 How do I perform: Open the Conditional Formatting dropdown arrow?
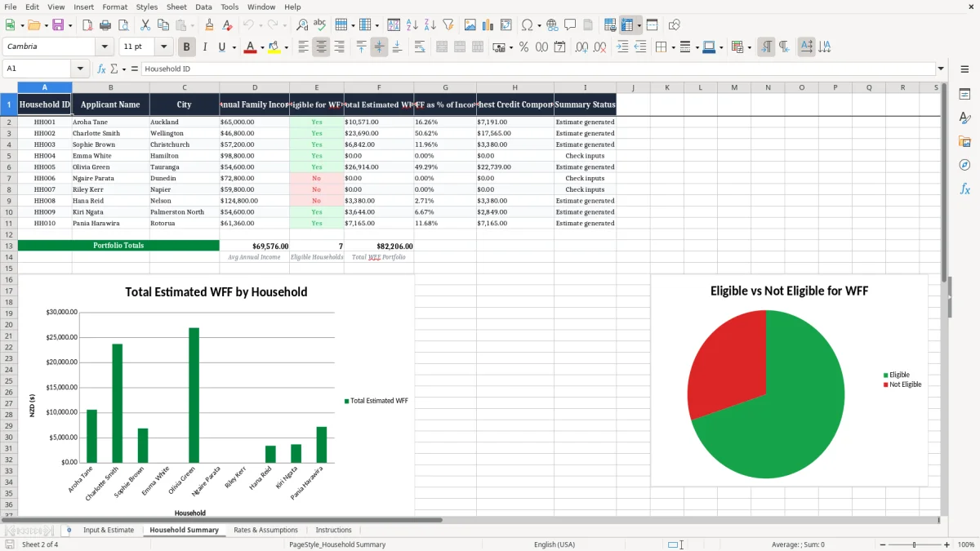[x=749, y=47]
